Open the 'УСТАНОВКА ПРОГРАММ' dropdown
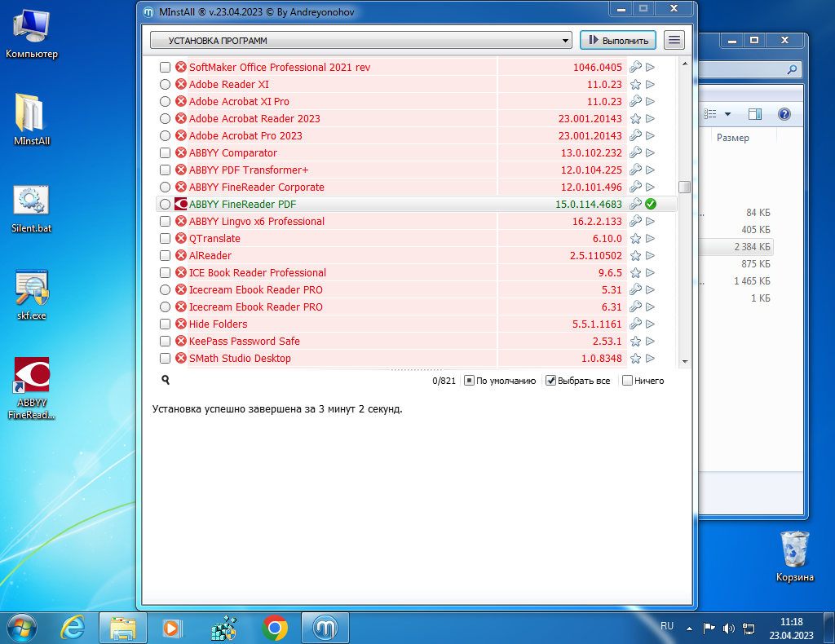The image size is (835, 644). pos(360,41)
